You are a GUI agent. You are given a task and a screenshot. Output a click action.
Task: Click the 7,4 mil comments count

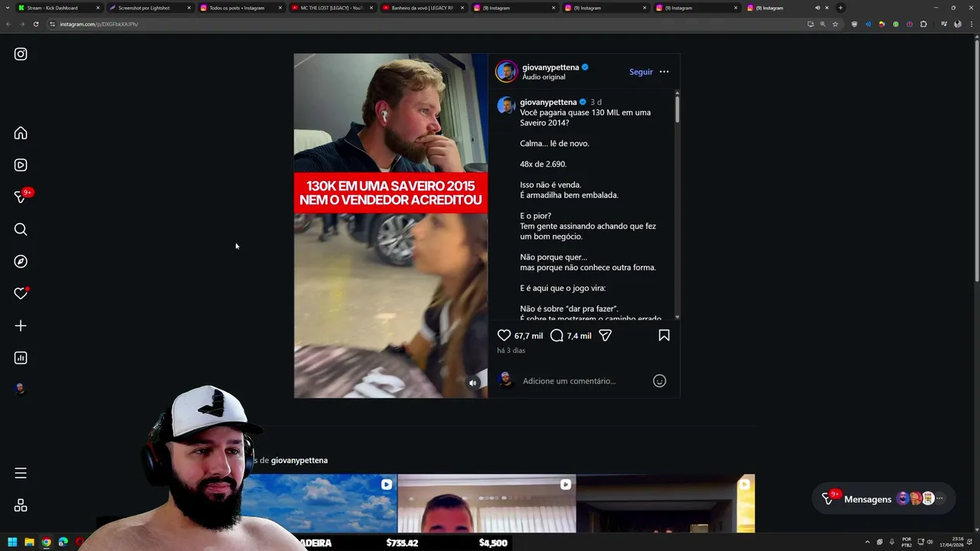(x=579, y=336)
